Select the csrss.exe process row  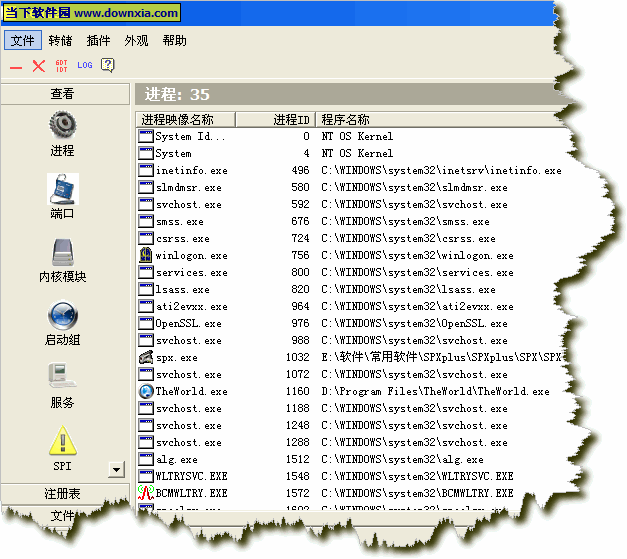350,238
